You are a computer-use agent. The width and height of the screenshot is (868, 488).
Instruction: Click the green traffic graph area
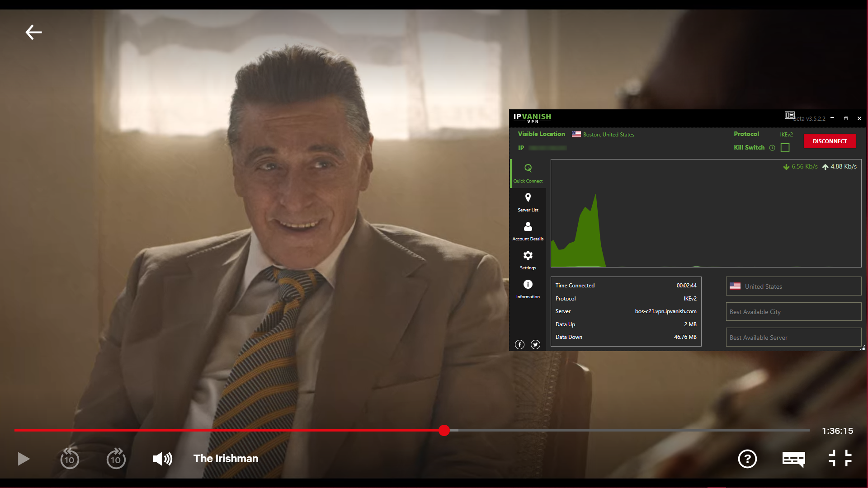(706, 213)
